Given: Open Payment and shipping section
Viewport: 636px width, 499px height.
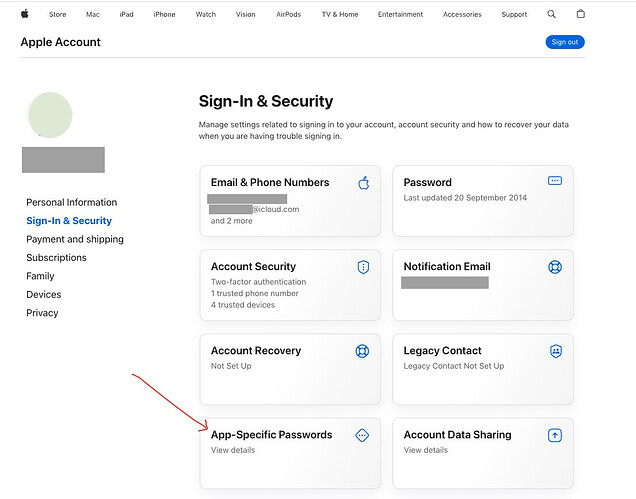Looking at the screenshot, I should point(75,239).
